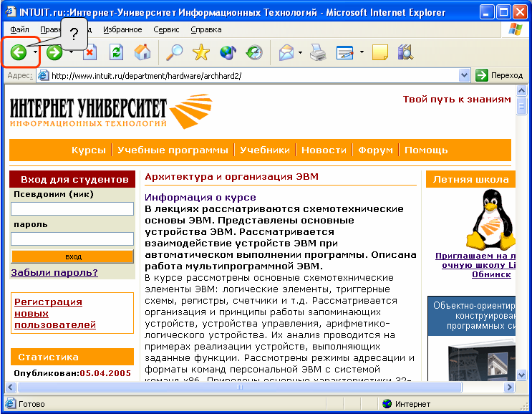The height and width of the screenshot is (414, 532).
Task: Open the Файл menu
Action: [19, 29]
